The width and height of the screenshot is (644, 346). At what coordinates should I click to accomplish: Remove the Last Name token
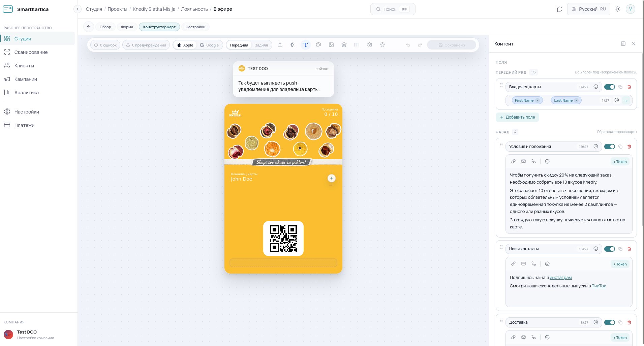tap(577, 100)
